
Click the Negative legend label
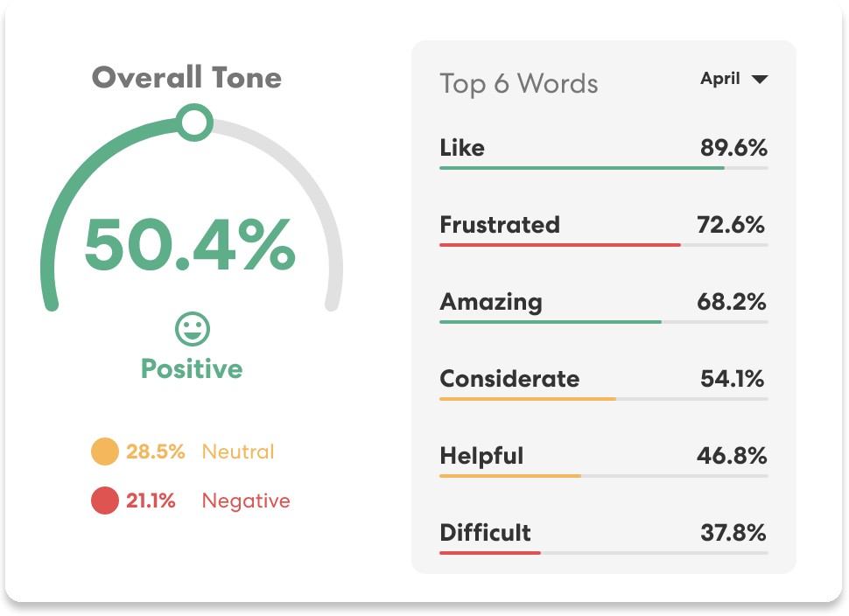click(245, 501)
